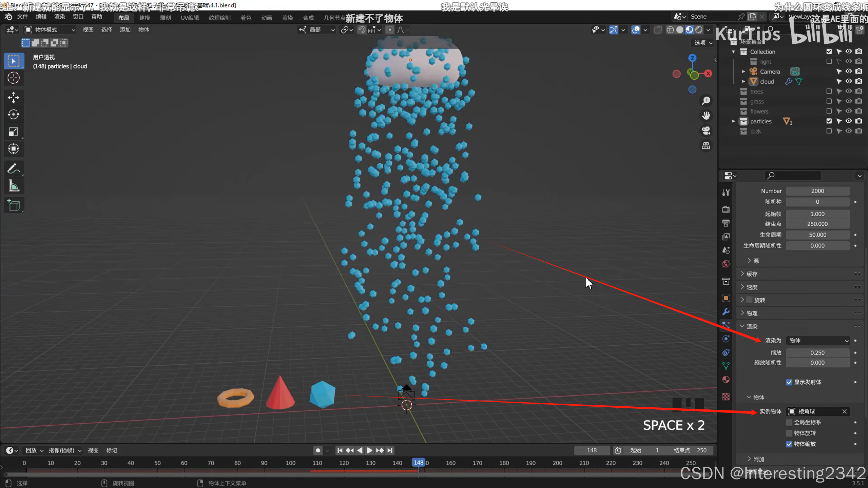Select the Scale tool

click(14, 131)
